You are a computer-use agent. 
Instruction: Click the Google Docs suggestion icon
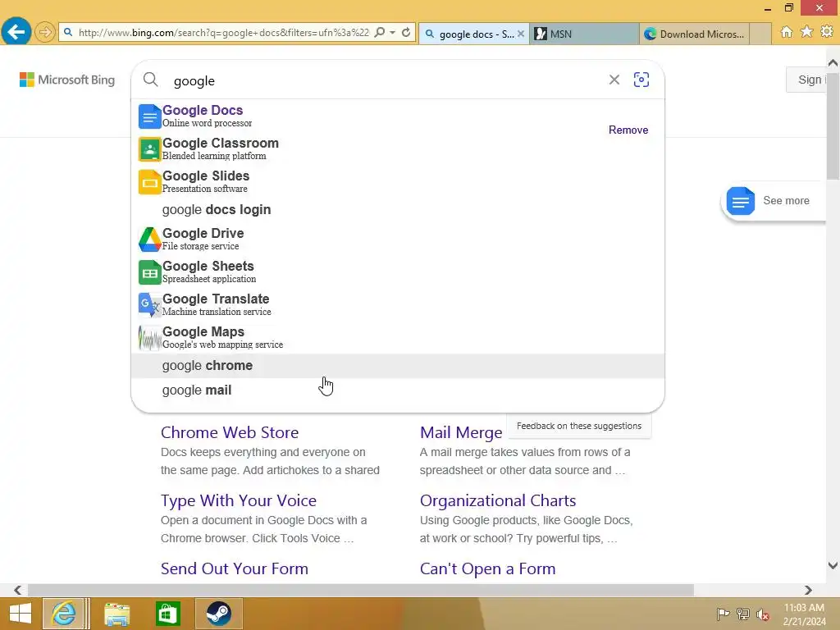(x=149, y=116)
